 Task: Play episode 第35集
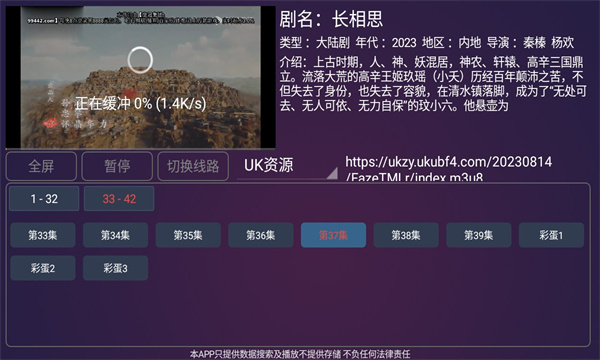click(x=188, y=235)
